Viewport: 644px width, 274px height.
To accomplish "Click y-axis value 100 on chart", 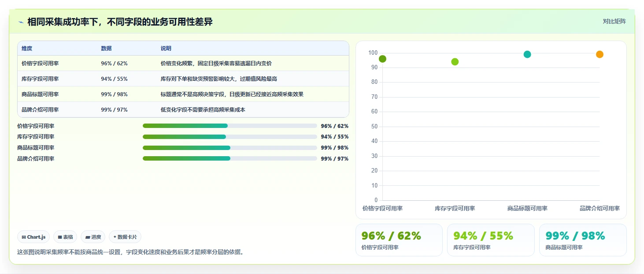I will [373, 53].
